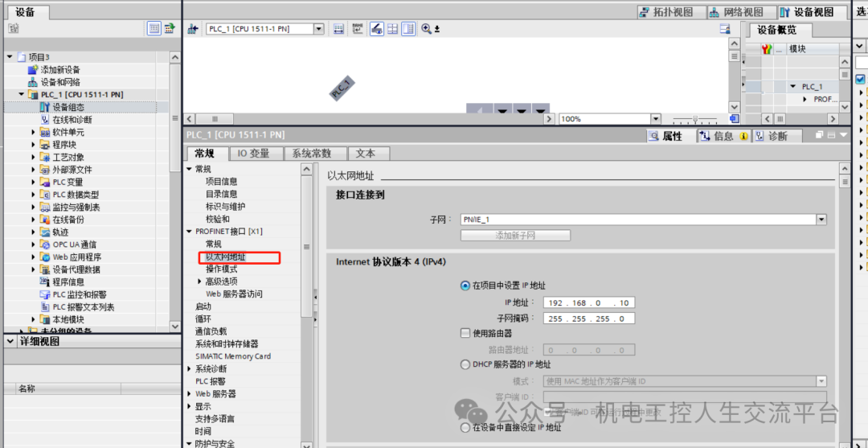Select 在设备中直接设定 IP 地址 radio button
Screen dimensions: 868x448
pyautogui.click(x=465, y=428)
